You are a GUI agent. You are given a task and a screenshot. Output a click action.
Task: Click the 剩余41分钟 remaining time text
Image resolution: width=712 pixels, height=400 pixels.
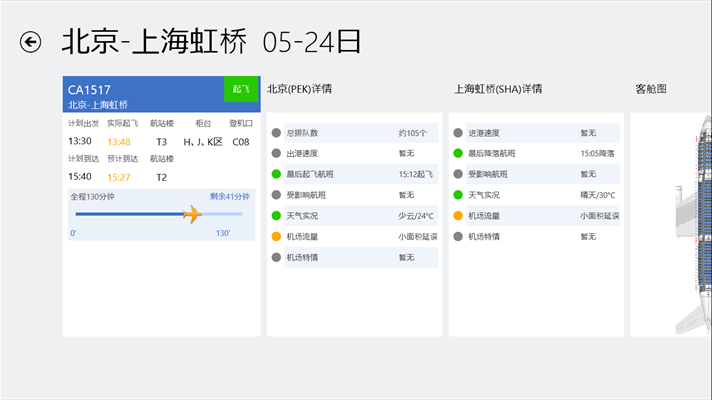[229, 197]
